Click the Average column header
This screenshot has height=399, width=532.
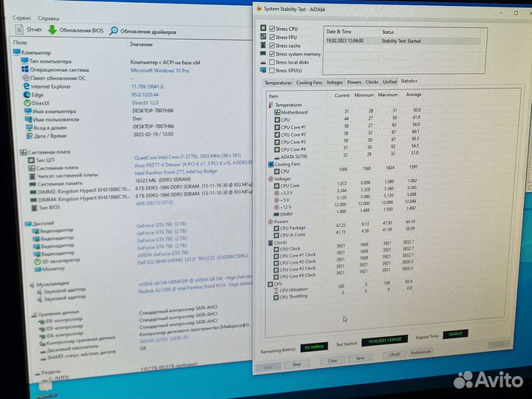[x=413, y=95]
